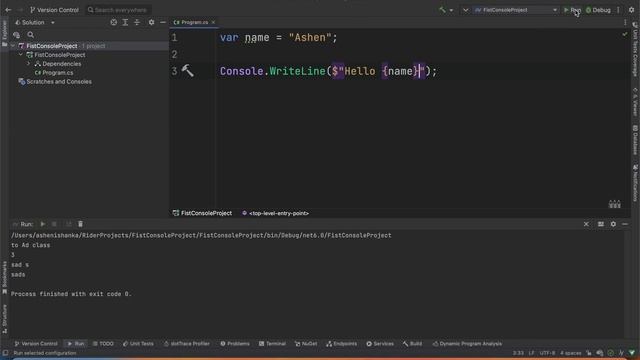Viewport: 640px width, 360px height.
Task: Click the layout icon in the Run panel header
Action: click(x=601, y=224)
